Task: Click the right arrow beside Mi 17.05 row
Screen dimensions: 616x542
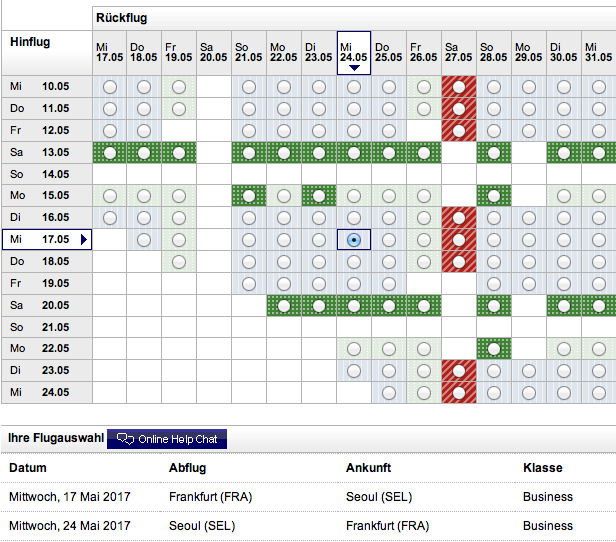Action: click(84, 240)
